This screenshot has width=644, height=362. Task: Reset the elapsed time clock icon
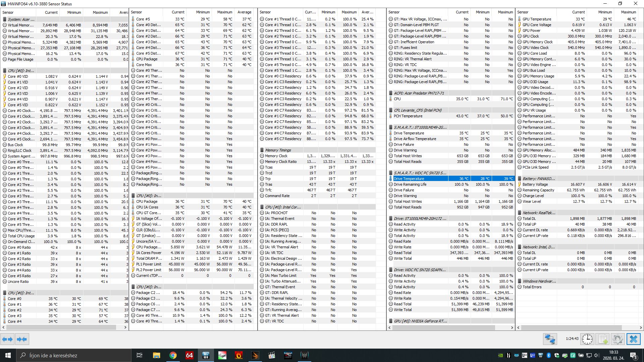pos(587,339)
